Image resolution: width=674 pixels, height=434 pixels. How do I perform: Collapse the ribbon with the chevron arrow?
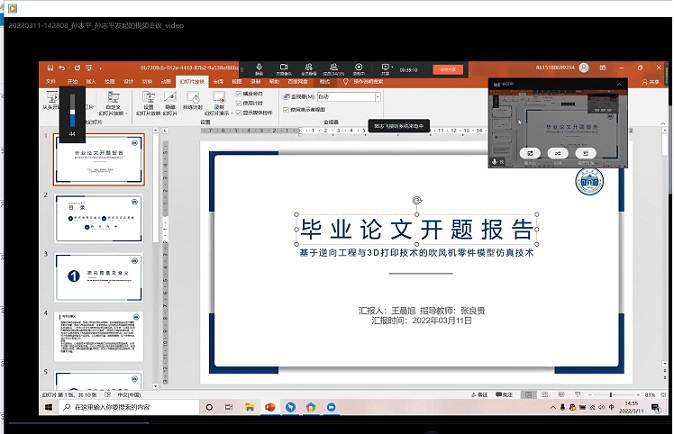[662, 124]
